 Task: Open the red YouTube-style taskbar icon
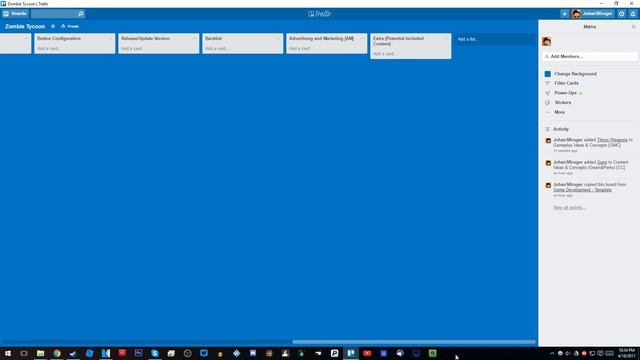pyautogui.click(x=367, y=353)
